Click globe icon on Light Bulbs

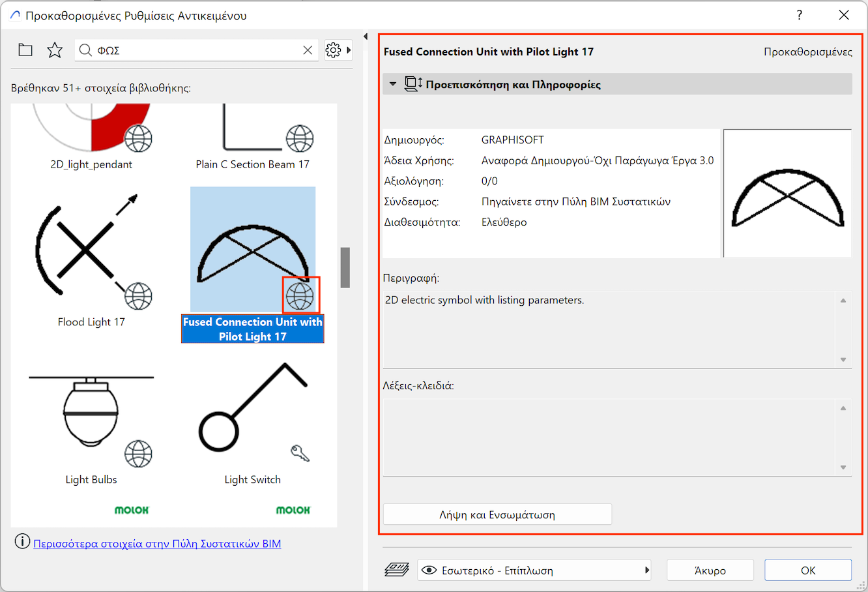(138, 454)
